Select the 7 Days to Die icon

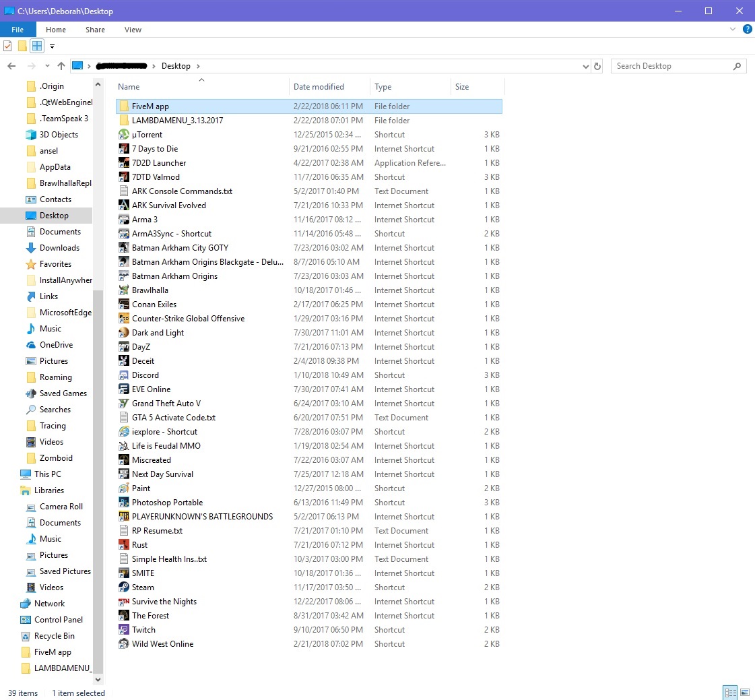click(x=124, y=148)
